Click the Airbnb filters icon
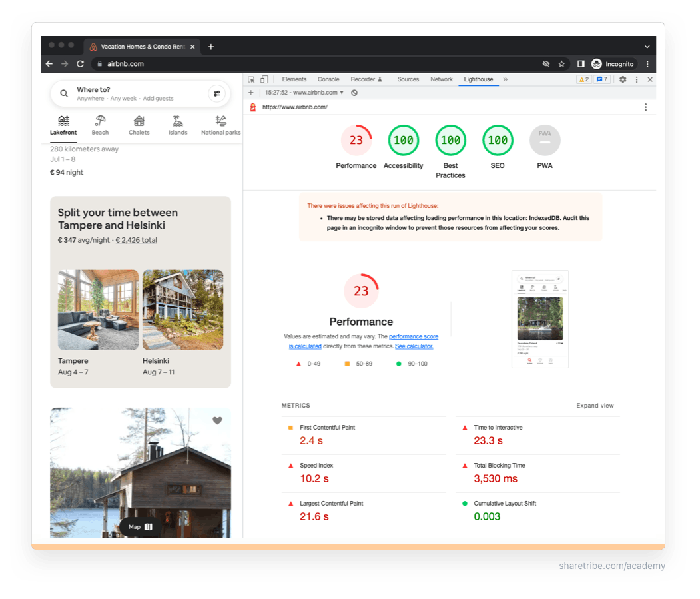 (216, 94)
